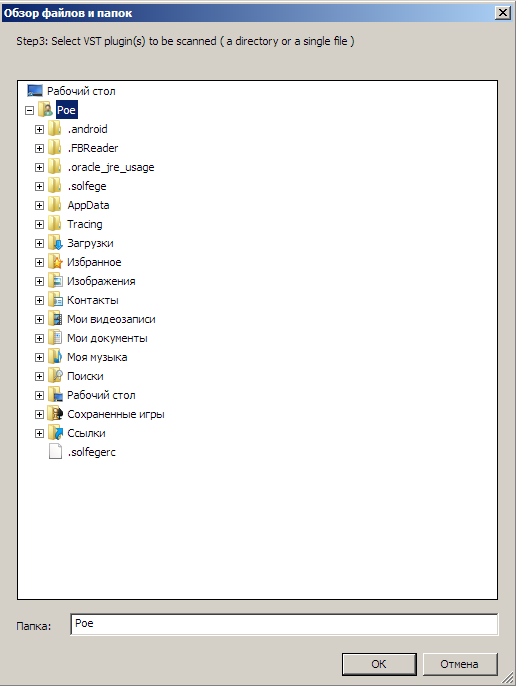Collapse the Poe user folder
This screenshot has width=516, height=686.
(x=29, y=110)
